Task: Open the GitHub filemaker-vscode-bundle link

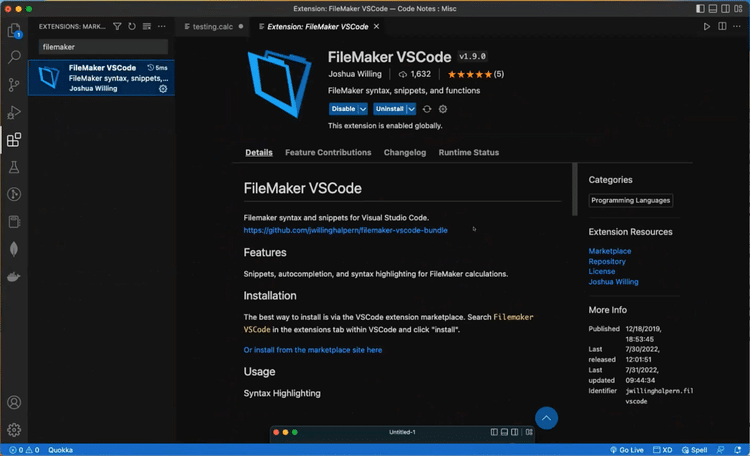Action: [x=345, y=230]
